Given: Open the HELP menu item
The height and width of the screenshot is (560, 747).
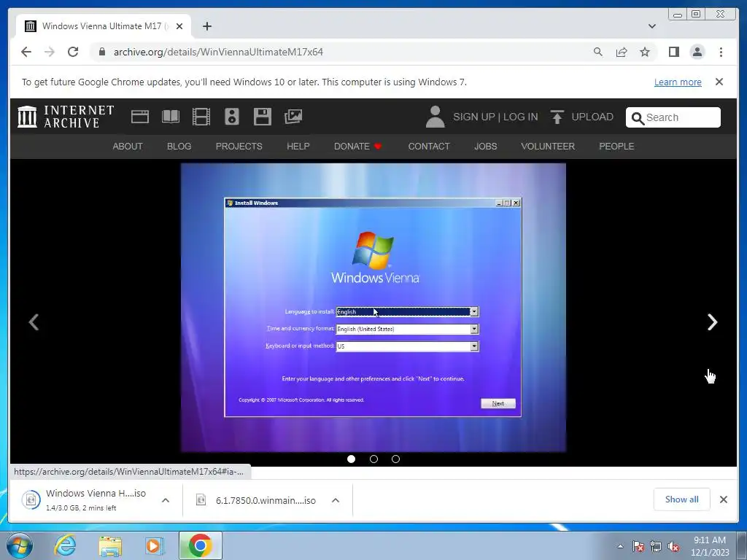Looking at the screenshot, I should click(x=298, y=146).
